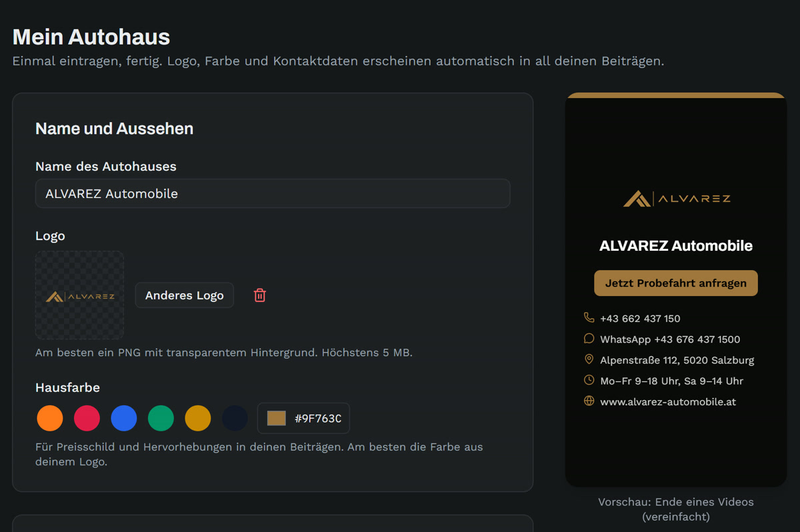Click the WhatsApp chat bubble icon
800x532 pixels.
click(589, 339)
